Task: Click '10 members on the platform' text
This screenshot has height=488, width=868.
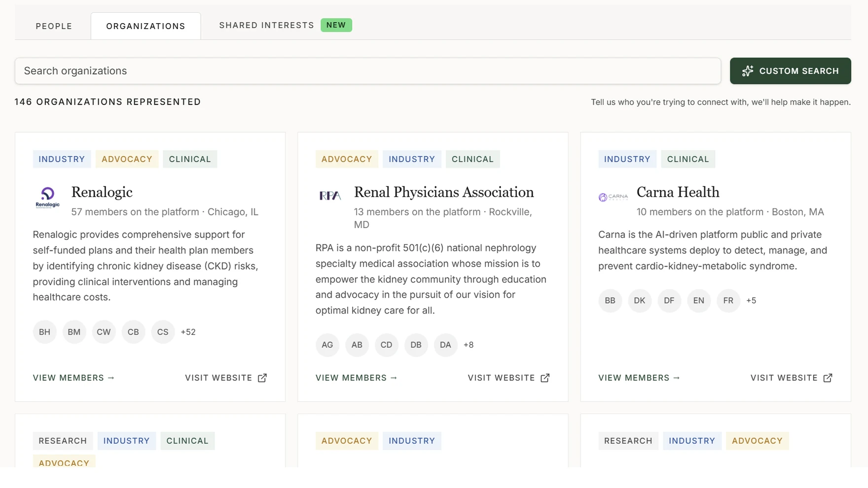Action: coord(700,212)
